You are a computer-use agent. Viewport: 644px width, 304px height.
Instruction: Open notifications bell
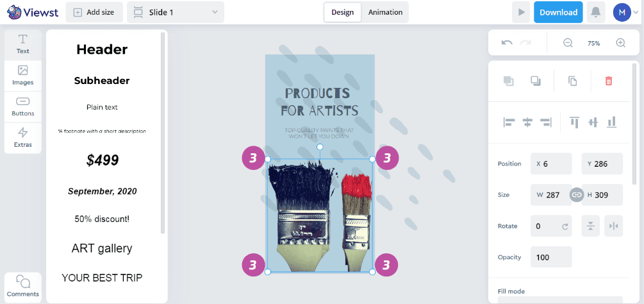tap(595, 12)
